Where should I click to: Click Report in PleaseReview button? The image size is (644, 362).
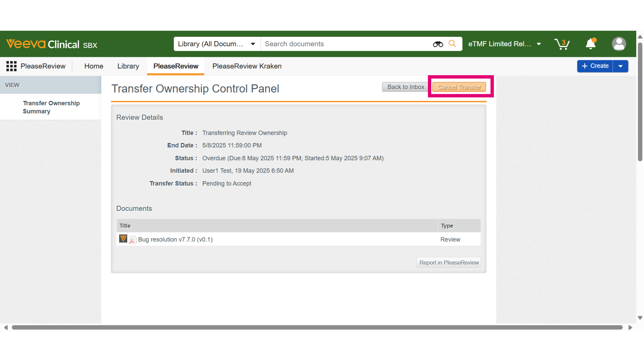[449, 262]
